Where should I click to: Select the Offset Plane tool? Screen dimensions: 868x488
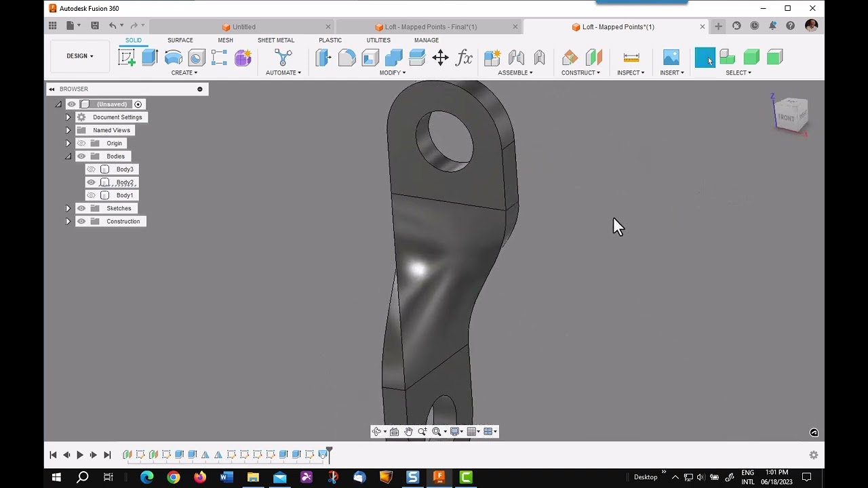click(x=570, y=58)
